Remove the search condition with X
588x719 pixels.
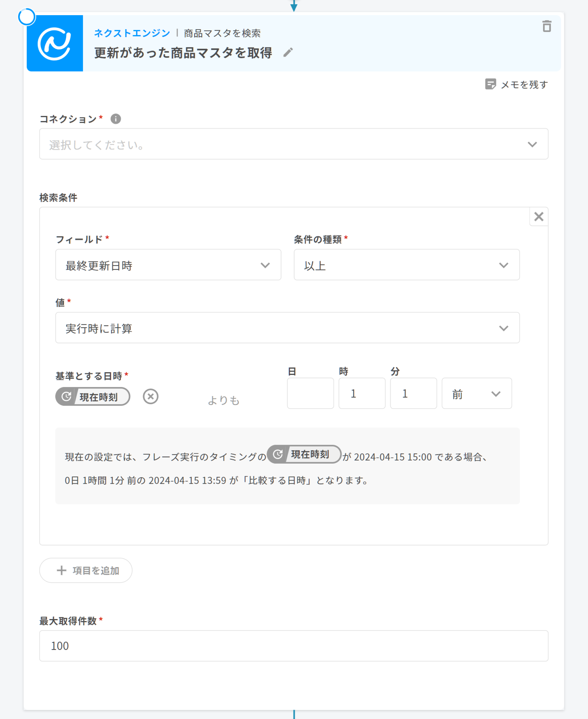click(x=539, y=216)
